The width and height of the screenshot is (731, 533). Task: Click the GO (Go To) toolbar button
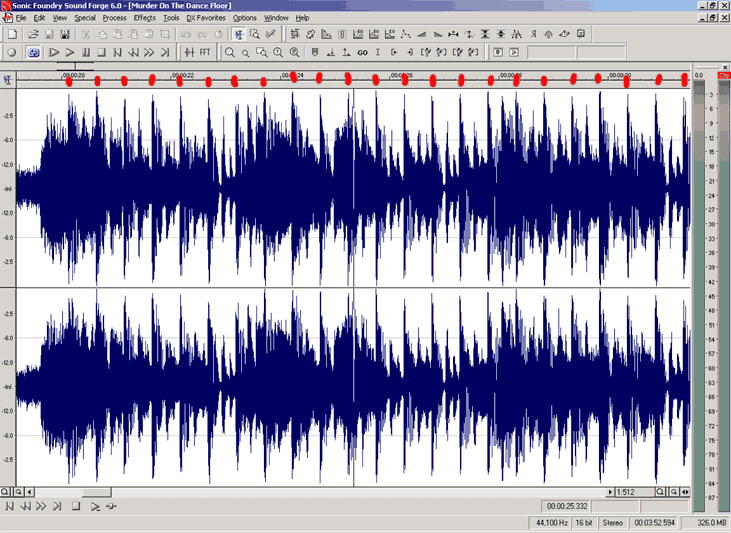[362, 53]
